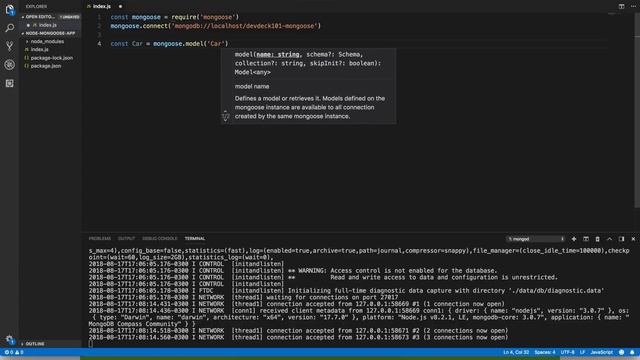640x360 pixels.
Task: Create a new terminal with plus icon
Action: (574, 239)
